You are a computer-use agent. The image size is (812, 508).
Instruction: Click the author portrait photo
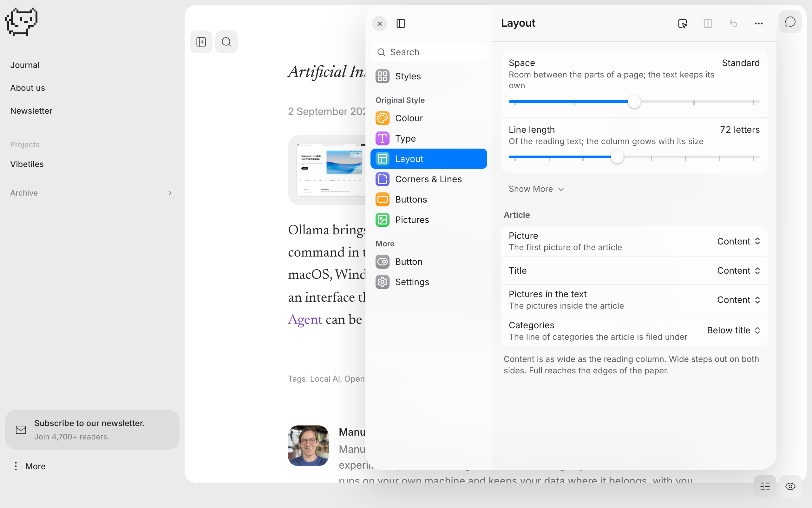click(308, 445)
